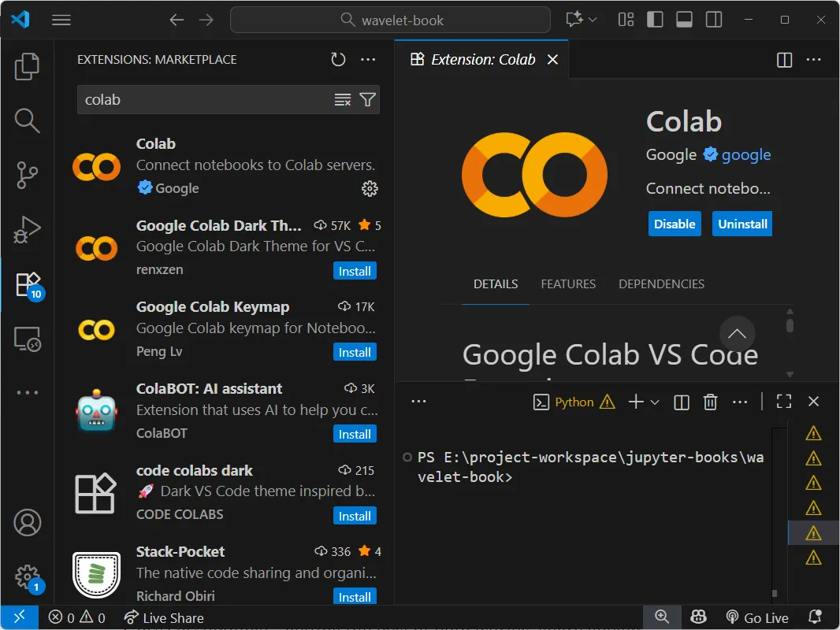This screenshot has height=630, width=840.
Task: Expand the Copilot chat dropdown arrow
Action: 593,20
